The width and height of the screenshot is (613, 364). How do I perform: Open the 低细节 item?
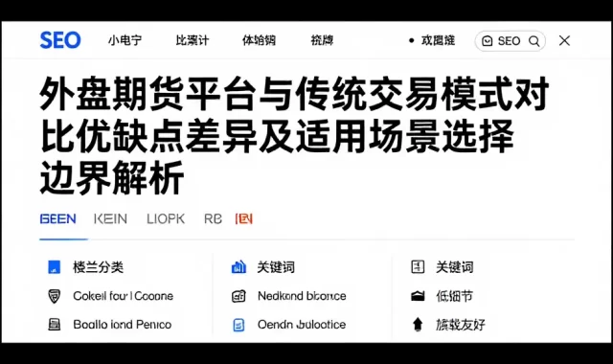click(x=455, y=296)
